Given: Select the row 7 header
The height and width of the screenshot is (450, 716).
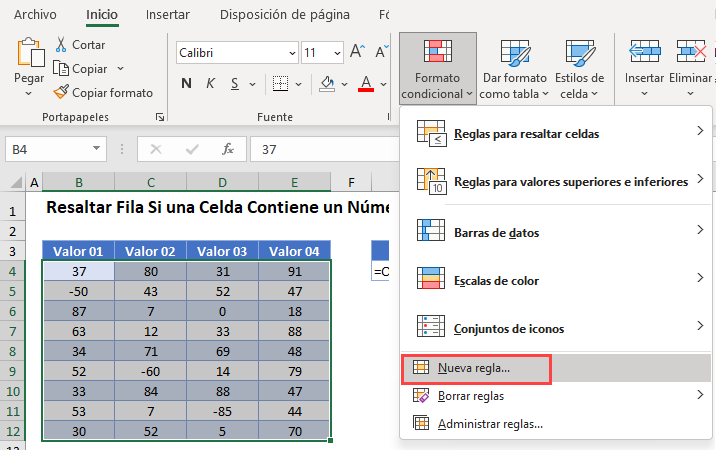Looking at the screenshot, I should [x=12, y=332].
